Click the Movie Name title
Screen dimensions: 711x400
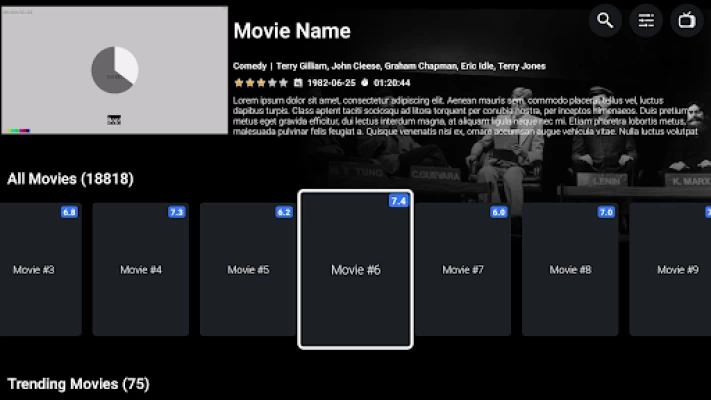pos(292,31)
